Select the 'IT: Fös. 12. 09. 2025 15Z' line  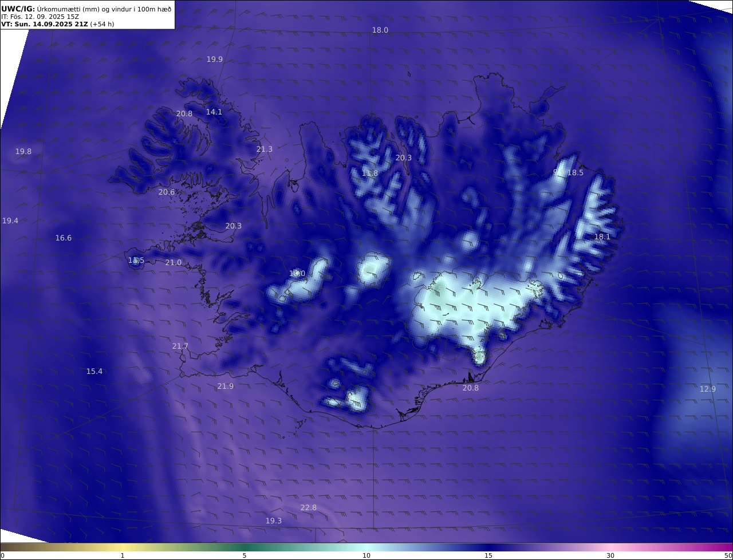(40, 17)
